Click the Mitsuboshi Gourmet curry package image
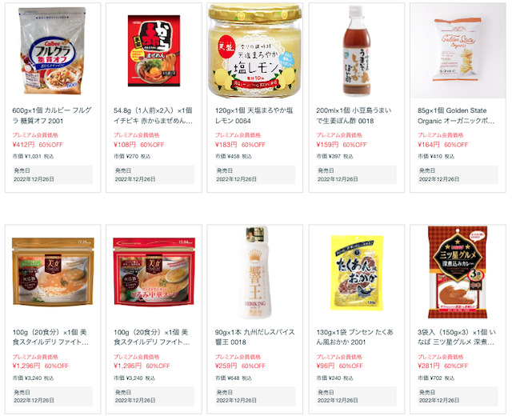Screen dimensions: 512x420 (458, 272)
